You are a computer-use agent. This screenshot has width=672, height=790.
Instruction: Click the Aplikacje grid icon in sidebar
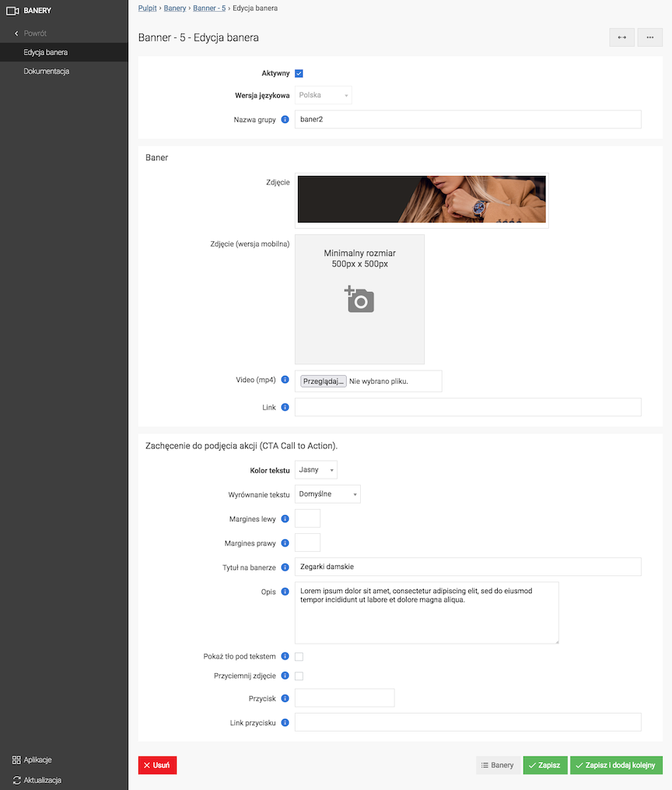coord(16,760)
